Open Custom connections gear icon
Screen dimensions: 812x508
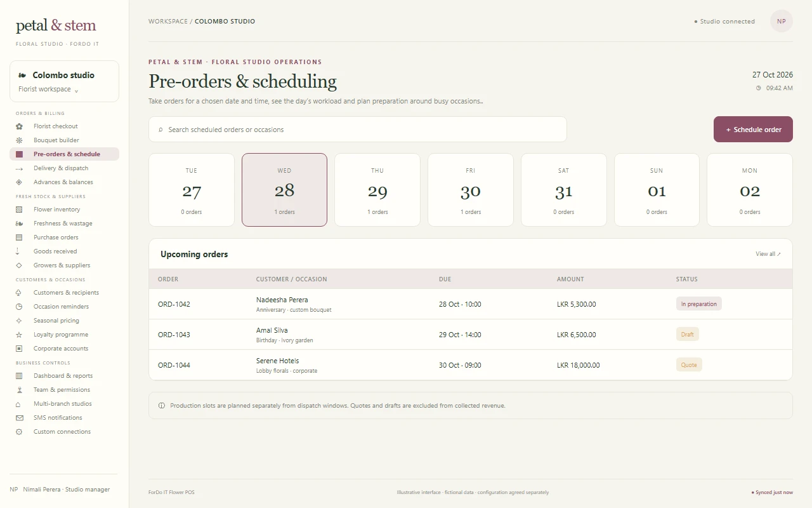(19, 432)
